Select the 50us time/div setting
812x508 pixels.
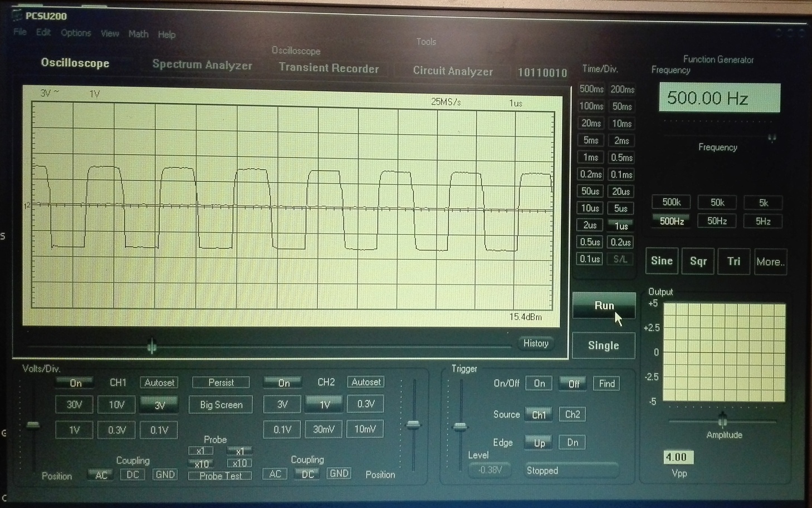pyautogui.click(x=590, y=191)
